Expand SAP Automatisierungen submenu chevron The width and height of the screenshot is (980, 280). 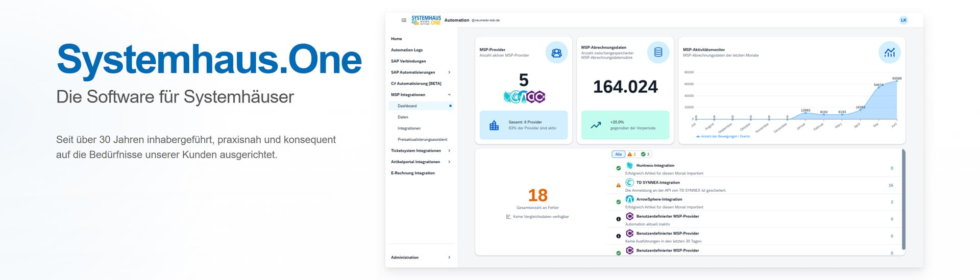[449, 72]
